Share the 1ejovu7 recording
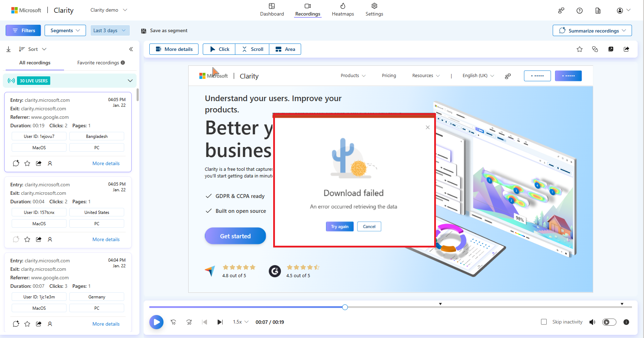 [39, 163]
